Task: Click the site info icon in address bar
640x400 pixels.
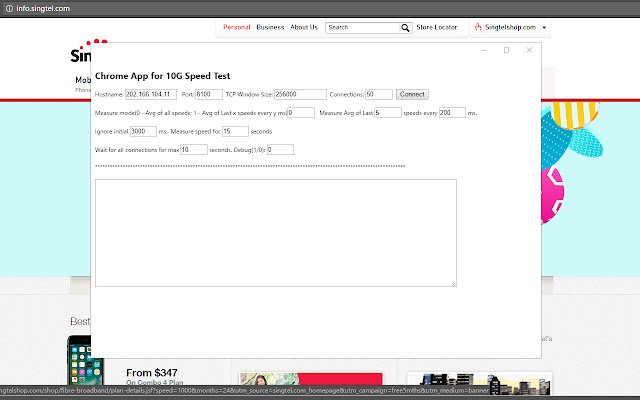Action: [9, 8]
